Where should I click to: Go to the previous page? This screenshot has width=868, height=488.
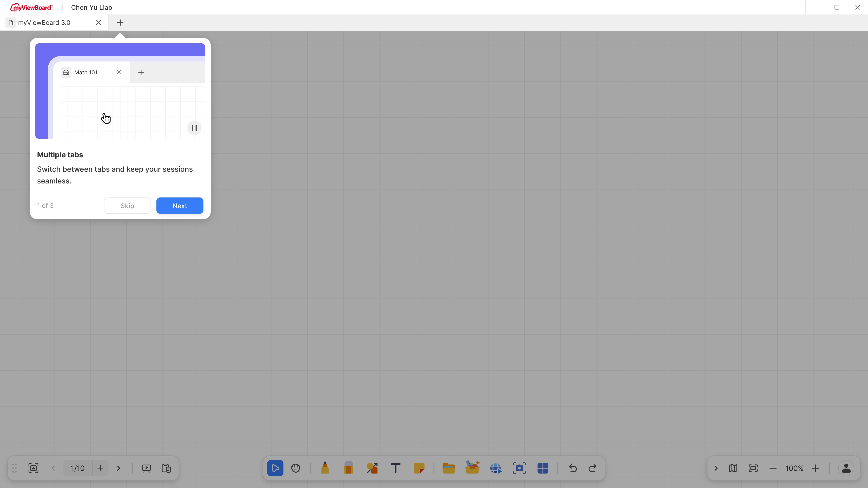53,468
